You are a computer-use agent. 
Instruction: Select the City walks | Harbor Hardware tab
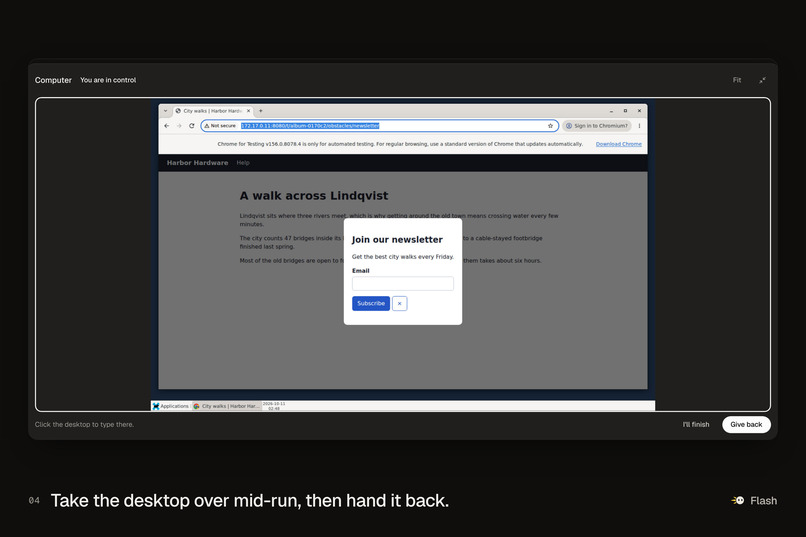[212, 111]
